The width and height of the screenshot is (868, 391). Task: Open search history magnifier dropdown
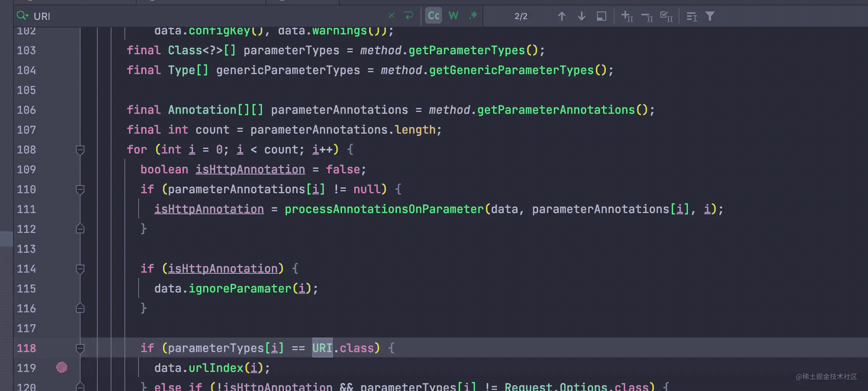tap(22, 16)
